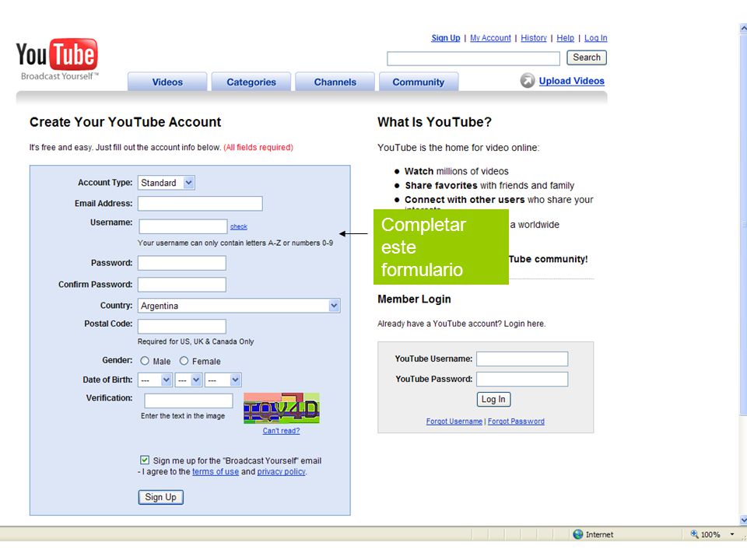Image resolution: width=747 pixels, height=560 pixels.
Task: Click the "Required for US, UK & Canada Only" note
Action: tap(196, 341)
